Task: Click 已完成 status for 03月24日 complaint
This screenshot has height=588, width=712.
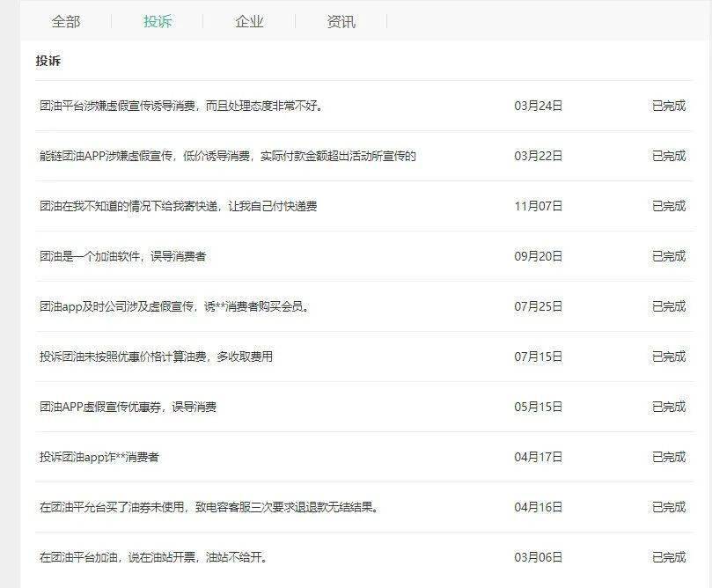Action: (x=668, y=106)
